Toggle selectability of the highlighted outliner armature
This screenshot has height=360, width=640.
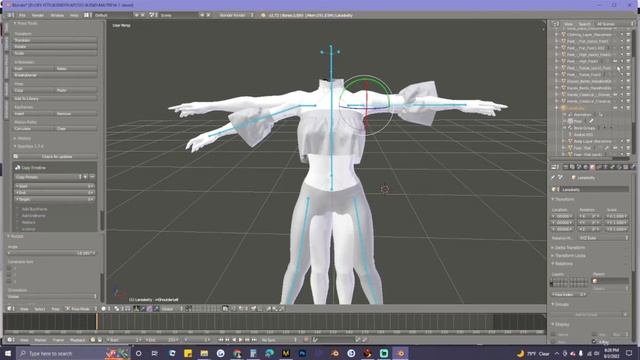click(622, 108)
